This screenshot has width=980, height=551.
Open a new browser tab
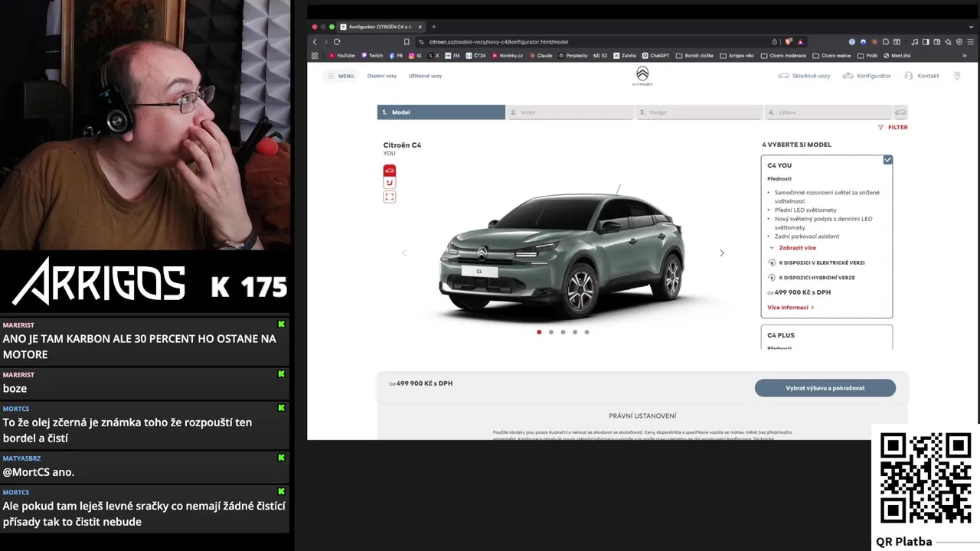tap(433, 27)
